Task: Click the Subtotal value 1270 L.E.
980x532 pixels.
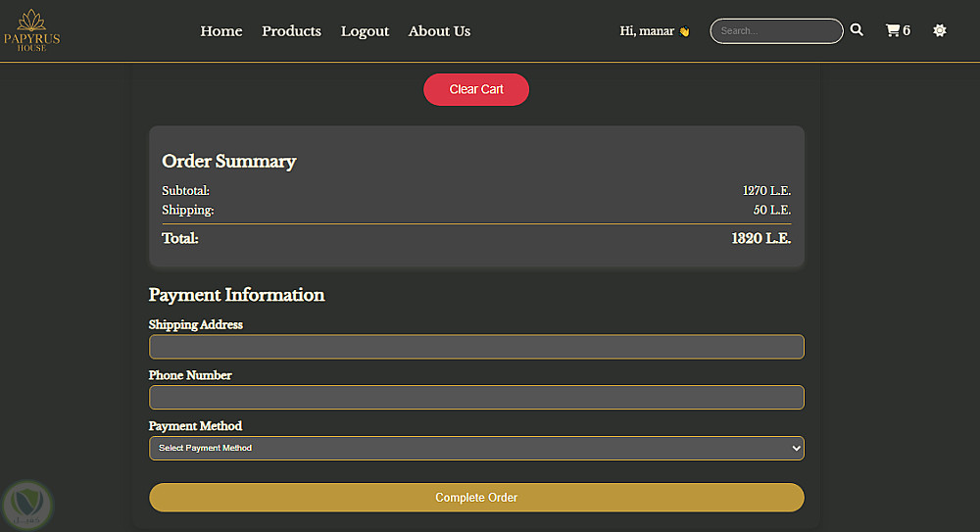Action: click(766, 191)
